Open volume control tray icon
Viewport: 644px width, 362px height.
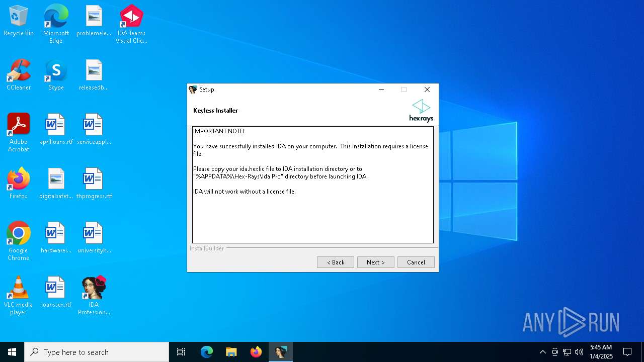[x=579, y=352]
